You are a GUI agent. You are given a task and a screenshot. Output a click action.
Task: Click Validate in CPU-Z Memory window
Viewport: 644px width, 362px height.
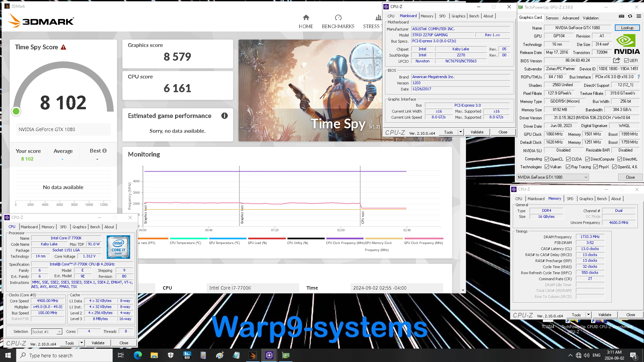[x=604, y=315]
